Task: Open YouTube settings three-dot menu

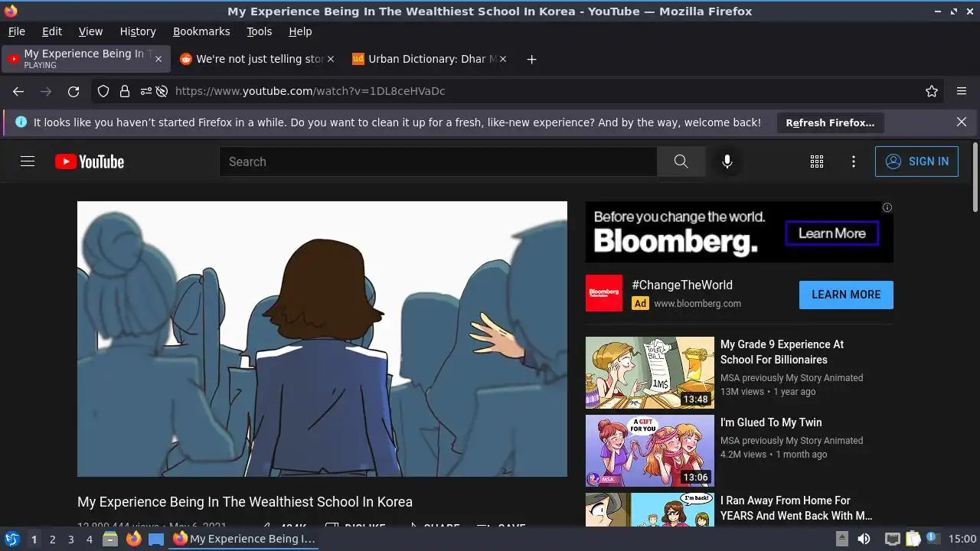Action: tap(854, 161)
